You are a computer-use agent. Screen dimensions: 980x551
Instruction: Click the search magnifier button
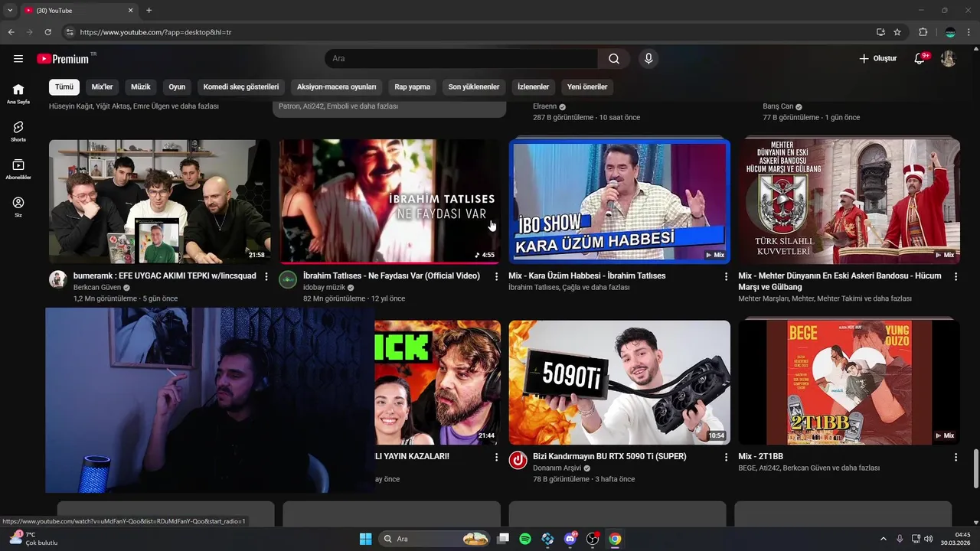click(614, 59)
